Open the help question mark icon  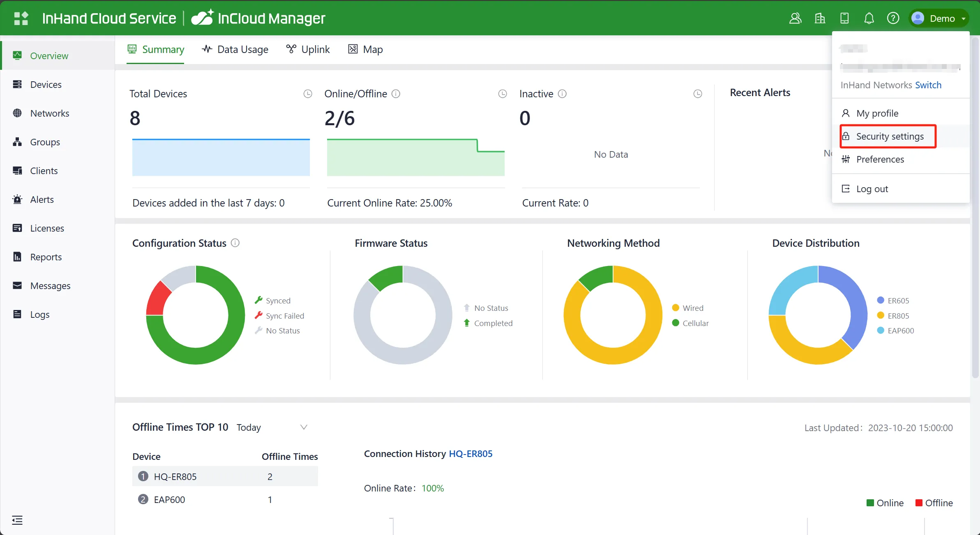893,18
